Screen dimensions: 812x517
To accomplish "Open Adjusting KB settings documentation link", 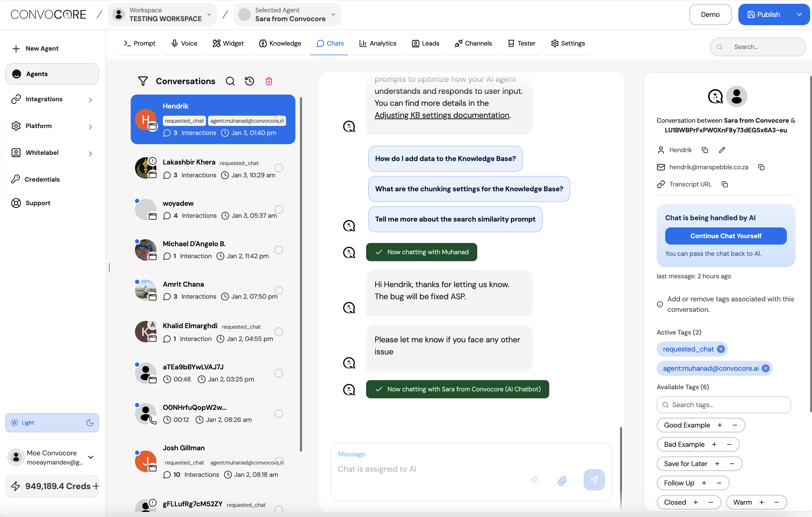I will click(442, 115).
